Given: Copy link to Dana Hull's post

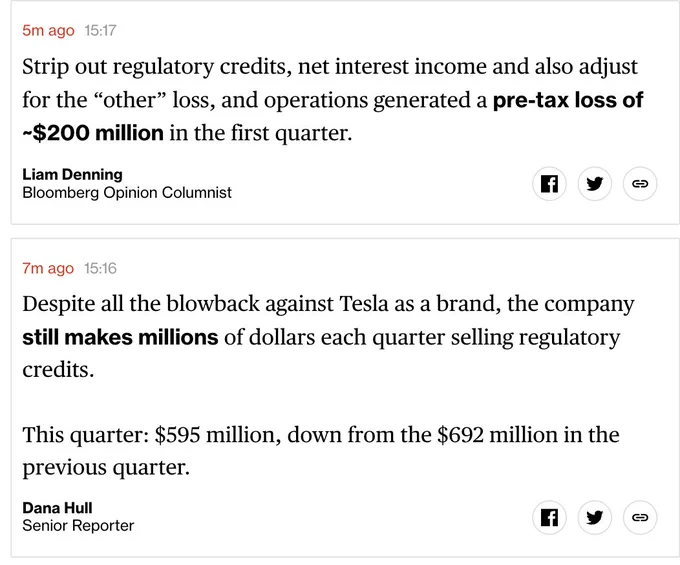Looking at the screenshot, I should pos(640,517).
